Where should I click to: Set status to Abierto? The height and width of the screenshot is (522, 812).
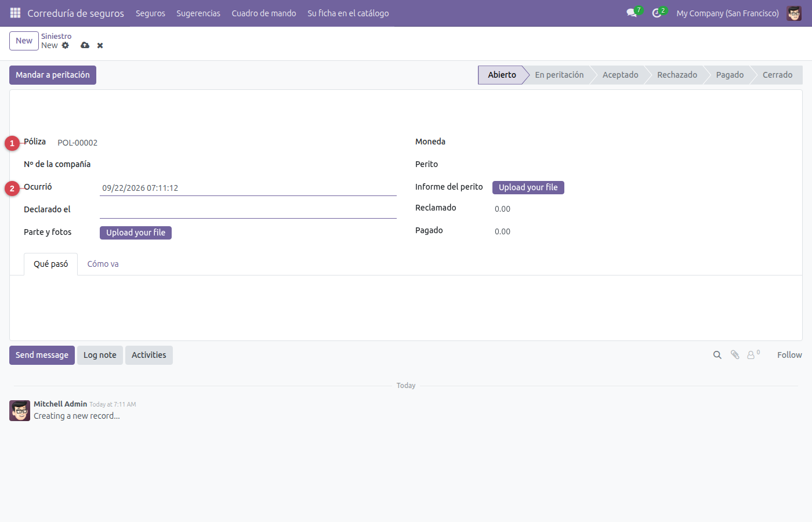pos(502,75)
